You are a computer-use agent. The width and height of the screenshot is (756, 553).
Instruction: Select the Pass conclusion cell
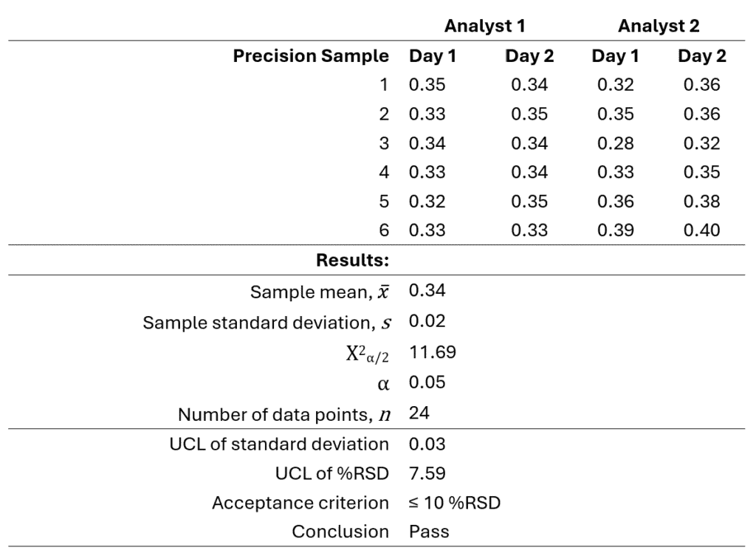429,532
